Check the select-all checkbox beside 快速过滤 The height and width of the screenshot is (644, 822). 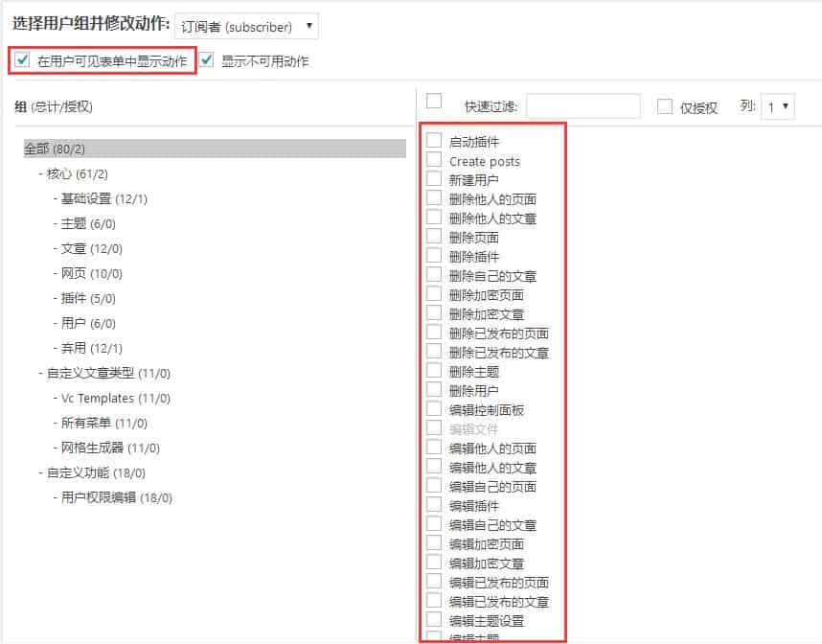pyautogui.click(x=434, y=101)
